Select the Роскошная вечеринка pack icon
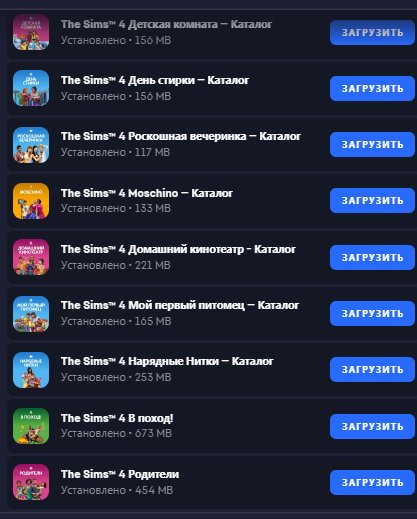This screenshot has height=519, width=417. point(31,145)
